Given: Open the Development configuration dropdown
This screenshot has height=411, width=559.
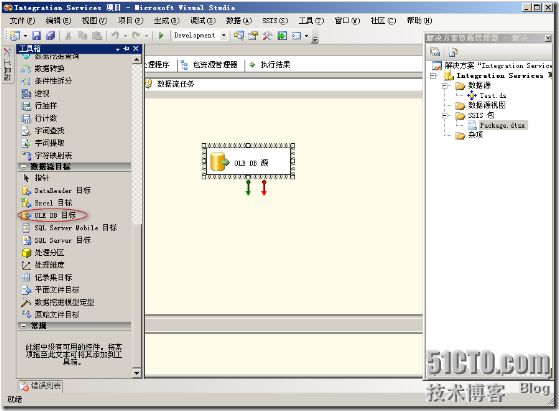Looking at the screenshot, I should tap(224, 35).
